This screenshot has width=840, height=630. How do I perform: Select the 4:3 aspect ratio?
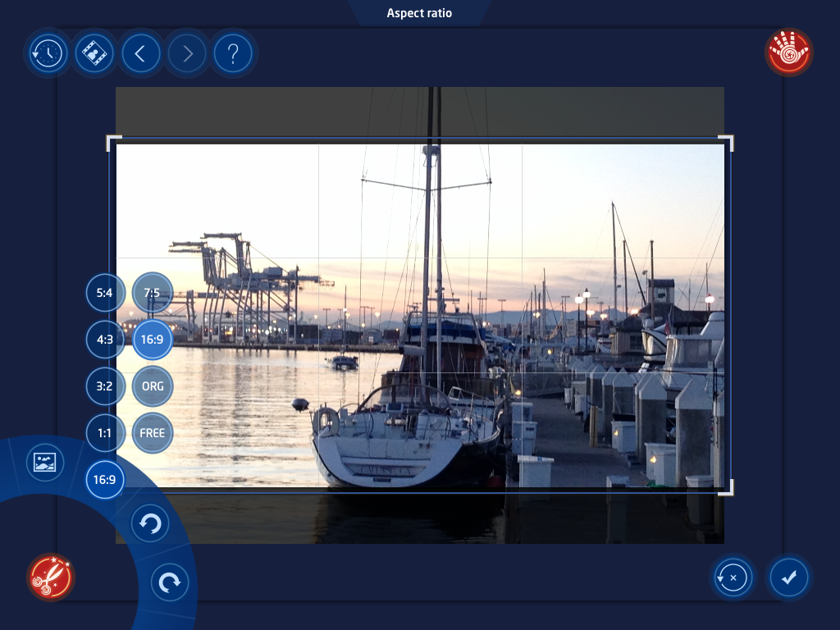104,339
